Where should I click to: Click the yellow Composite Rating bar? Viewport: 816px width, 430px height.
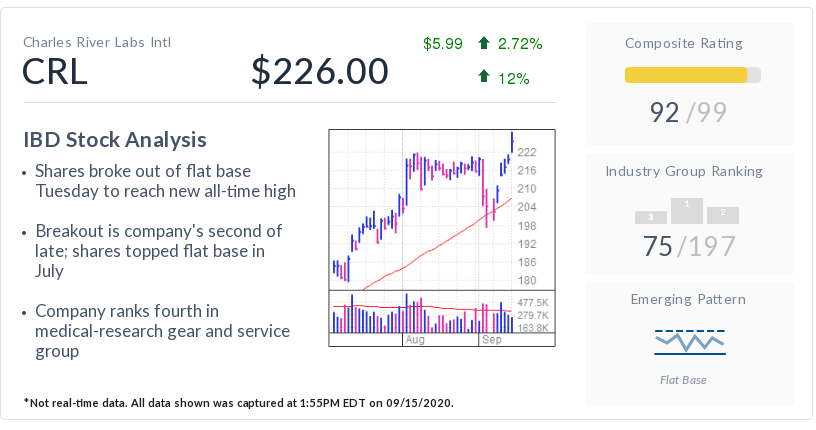pyautogui.click(x=686, y=75)
